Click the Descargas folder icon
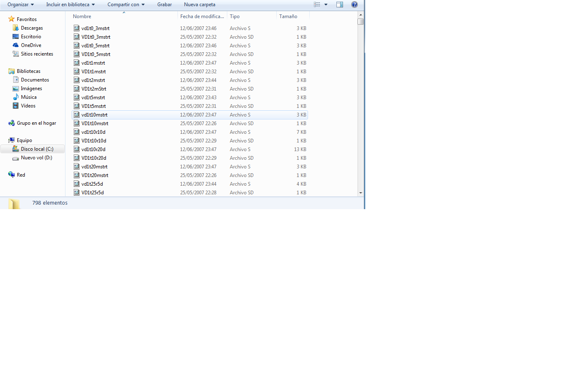Screen dimensions: 588x373 (16, 28)
